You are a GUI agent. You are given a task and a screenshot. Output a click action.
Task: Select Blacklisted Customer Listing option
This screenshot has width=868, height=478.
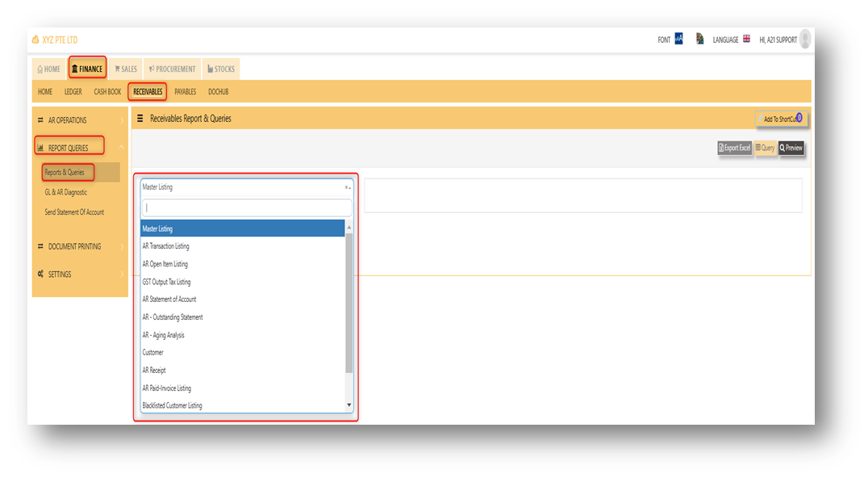[243, 405]
